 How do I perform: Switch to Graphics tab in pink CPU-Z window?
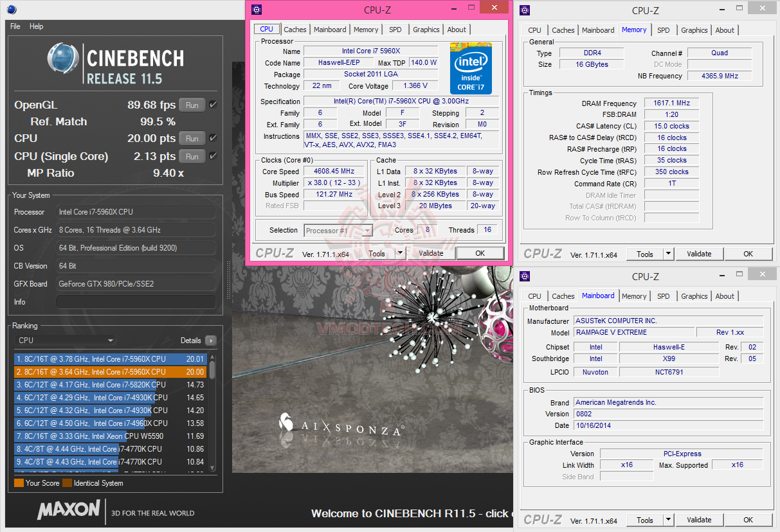426,30
